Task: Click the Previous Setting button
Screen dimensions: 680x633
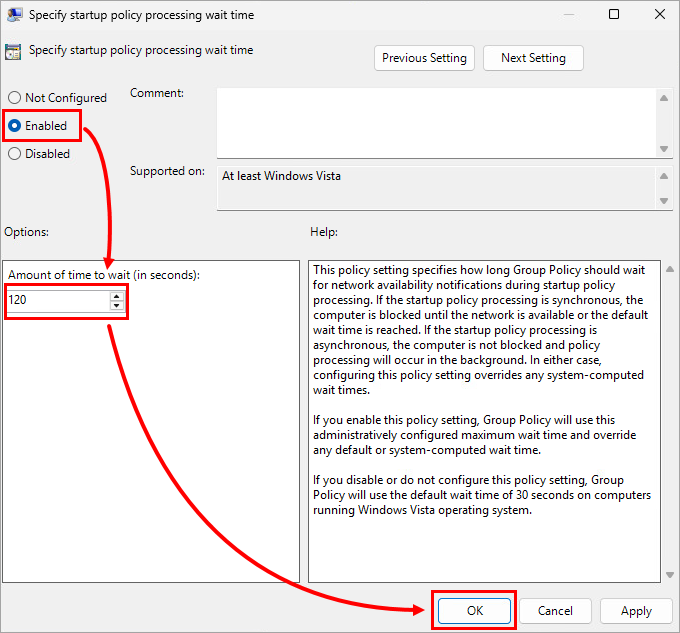Action: [x=424, y=58]
